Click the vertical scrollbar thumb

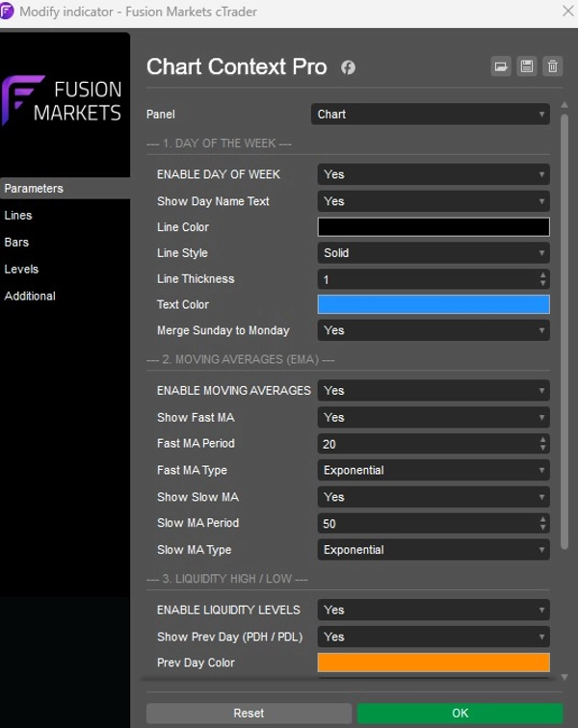click(565, 332)
